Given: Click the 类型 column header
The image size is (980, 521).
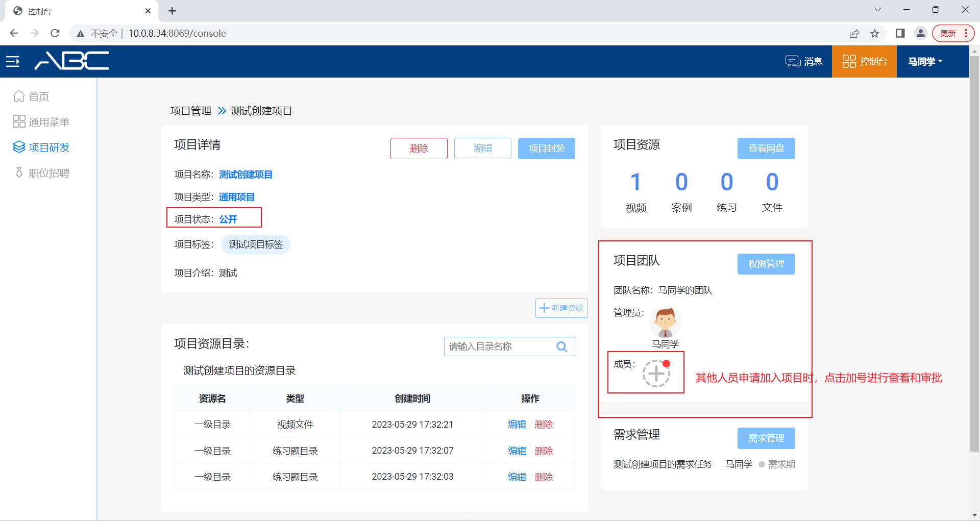Looking at the screenshot, I should point(295,399).
